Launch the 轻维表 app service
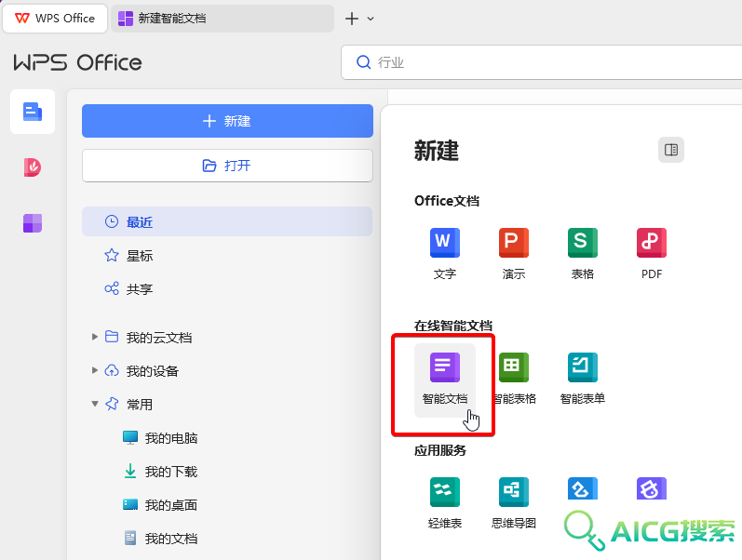 (444, 502)
